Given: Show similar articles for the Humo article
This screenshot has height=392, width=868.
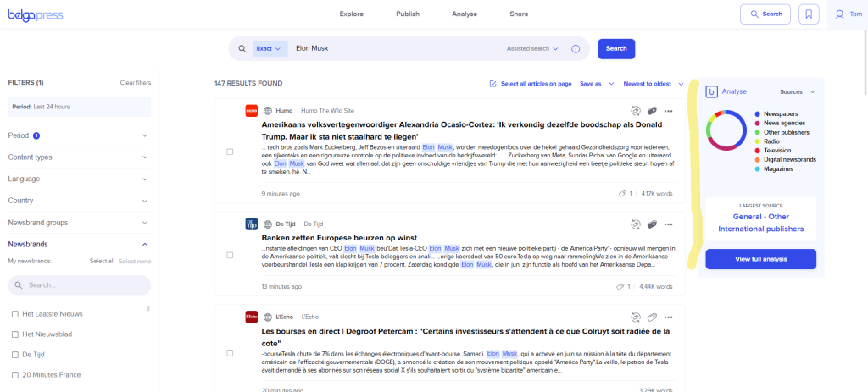Looking at the screenshot, I should pyautogui.click(x=636, y=111).
